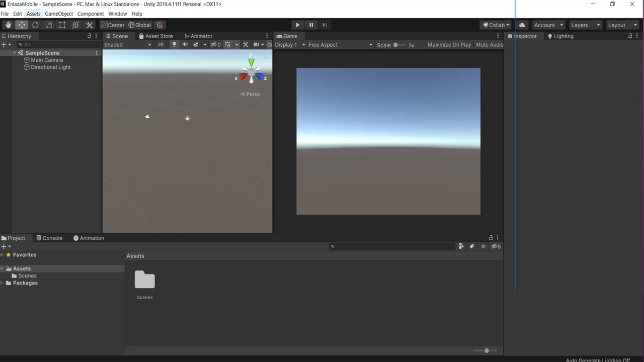Screen dimensions: 644x362
Task: Open the File menu
Action: tap(5, 14)
